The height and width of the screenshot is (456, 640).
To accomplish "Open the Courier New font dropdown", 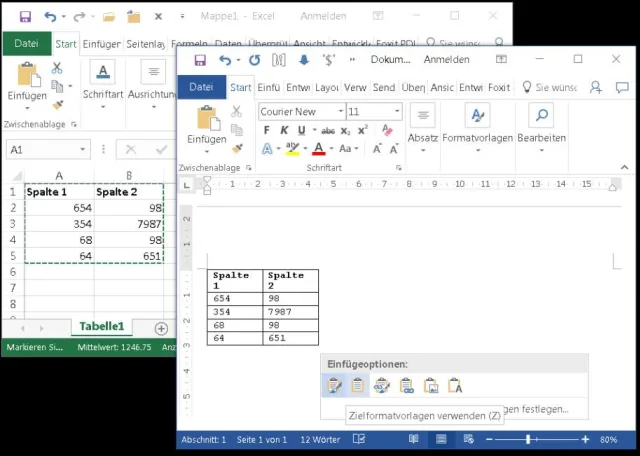I will tap(340, 112).
